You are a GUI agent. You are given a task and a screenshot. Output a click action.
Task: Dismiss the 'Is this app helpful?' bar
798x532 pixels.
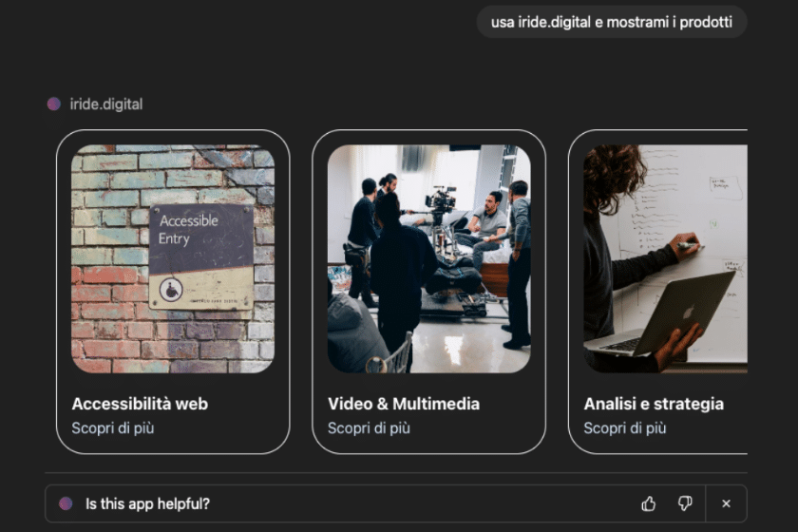(727, 503)
